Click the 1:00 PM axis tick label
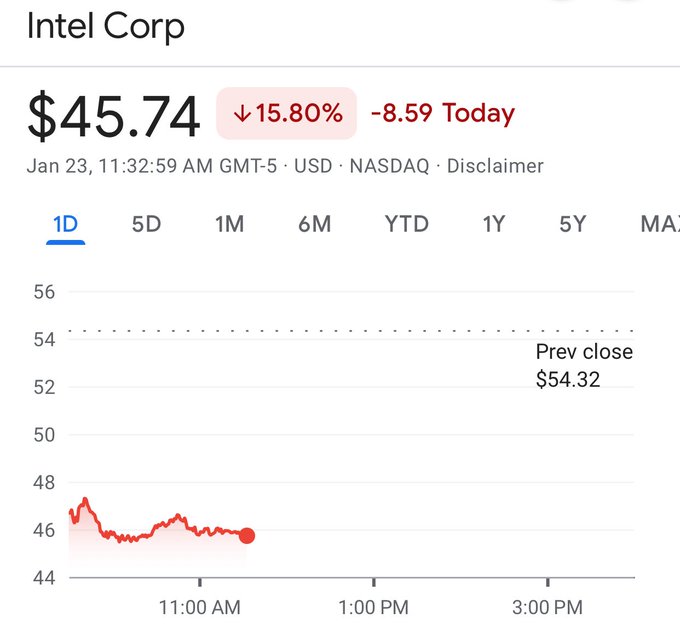This screenshot has width=680, height=630. (x=373, y=607)
